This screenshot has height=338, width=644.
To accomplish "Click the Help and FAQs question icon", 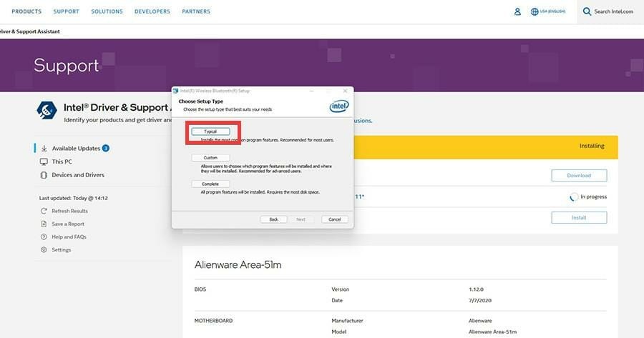I will point(44,237).
